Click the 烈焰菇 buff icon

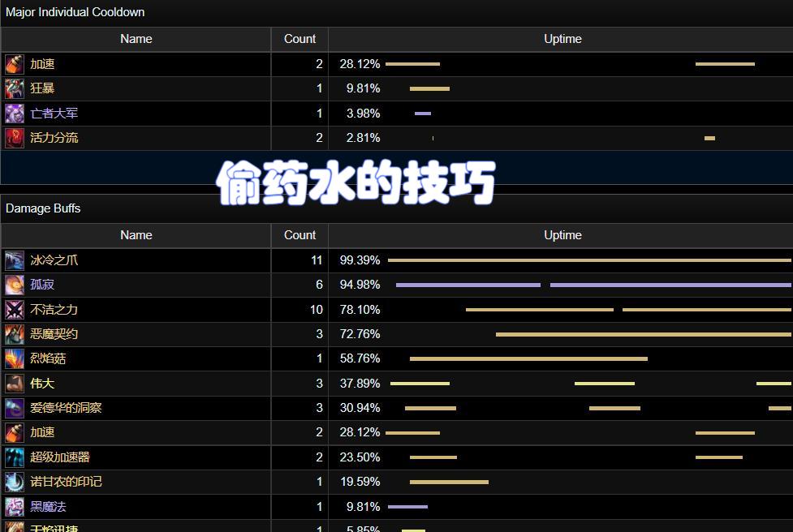(x=15, y=358)
